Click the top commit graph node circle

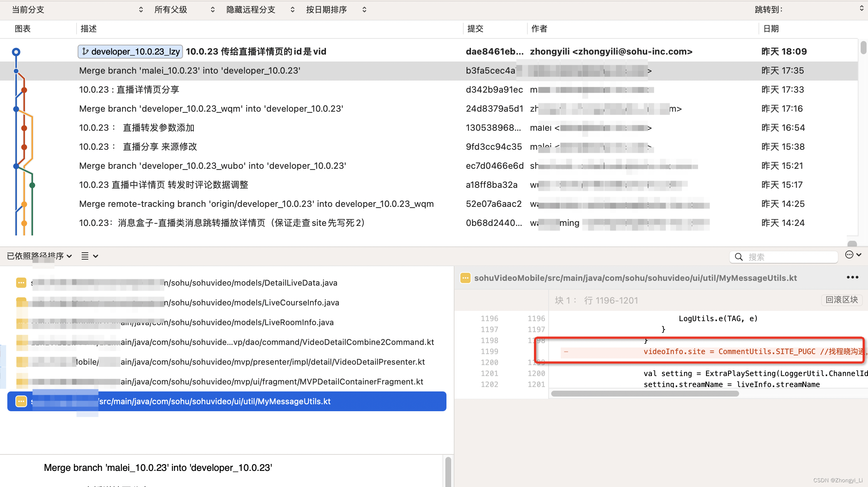pos(16,52)
